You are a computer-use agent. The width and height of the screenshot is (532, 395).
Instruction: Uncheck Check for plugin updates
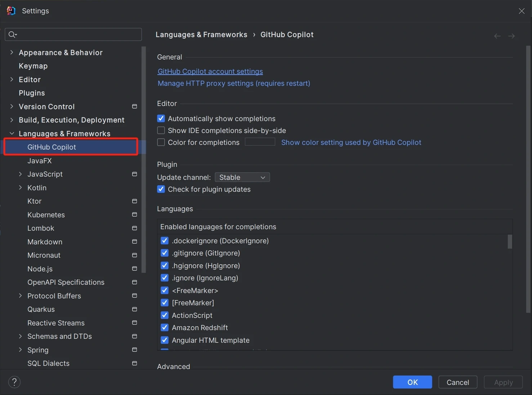pos(161,189)
